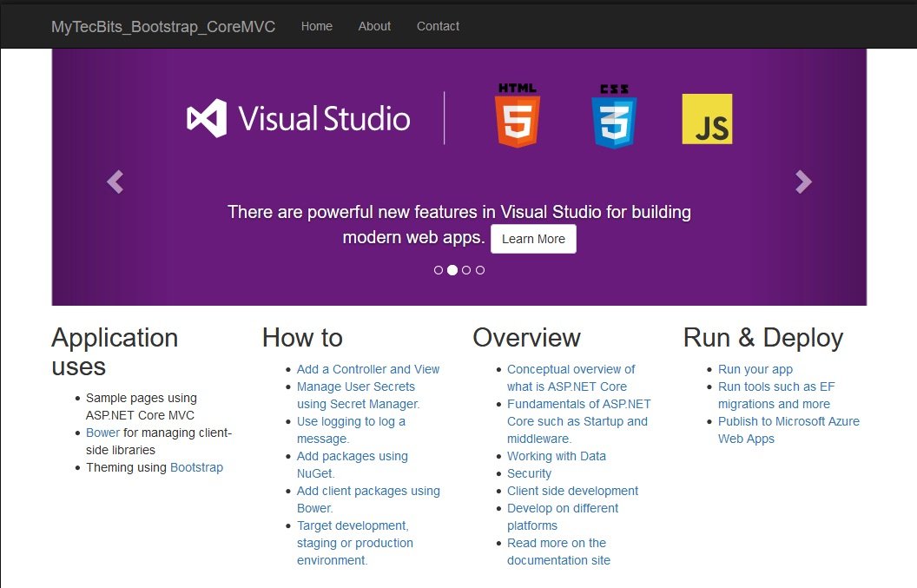Open Publish to Microsoft Azure Web Apps
The width and height of the screenshot is (917, 588).
tap(788, 430)
